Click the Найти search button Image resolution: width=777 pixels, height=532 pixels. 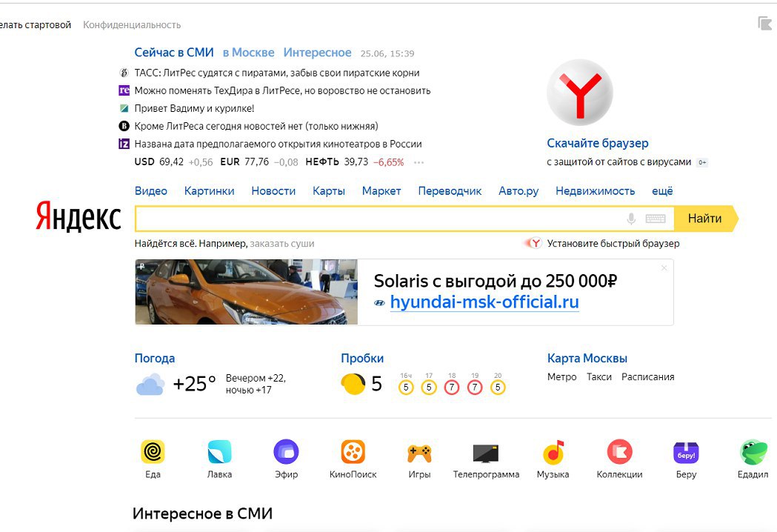click(x=705, y=219)
